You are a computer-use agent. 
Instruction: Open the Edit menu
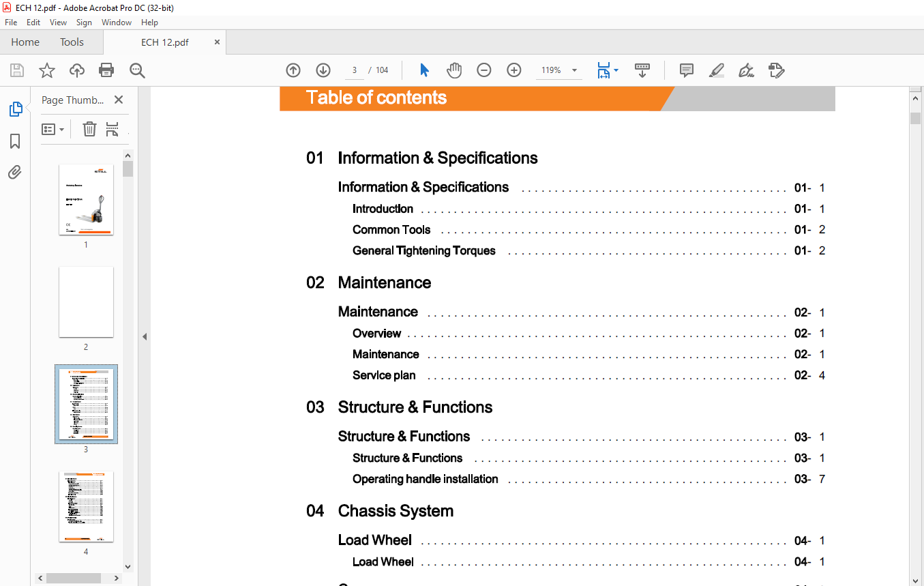click(x=33, y=23)
